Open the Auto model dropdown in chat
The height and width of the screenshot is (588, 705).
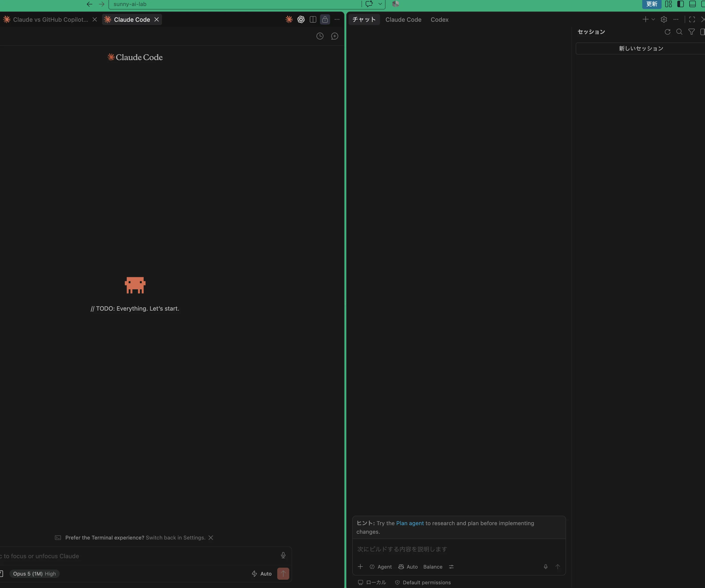coord(408,567)
